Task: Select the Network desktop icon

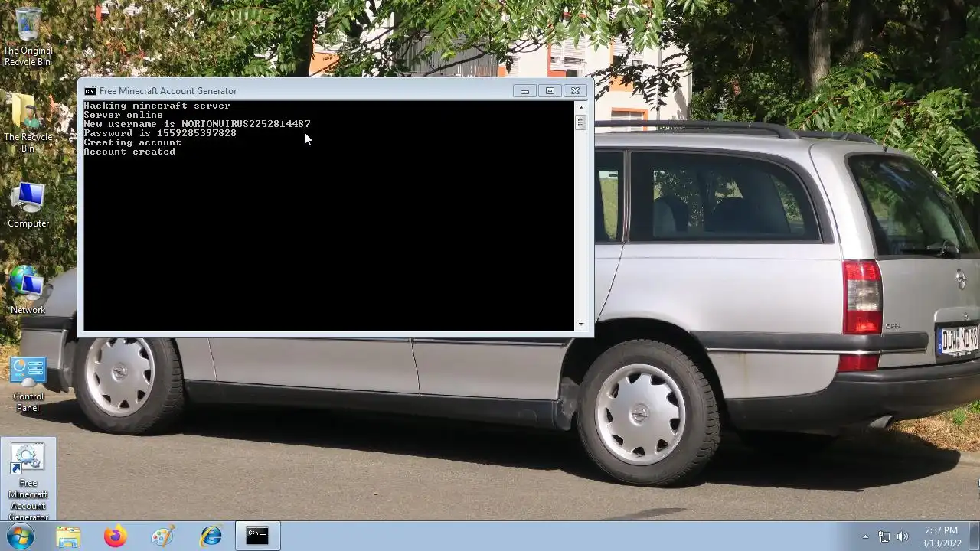Action: click(28, 291)
